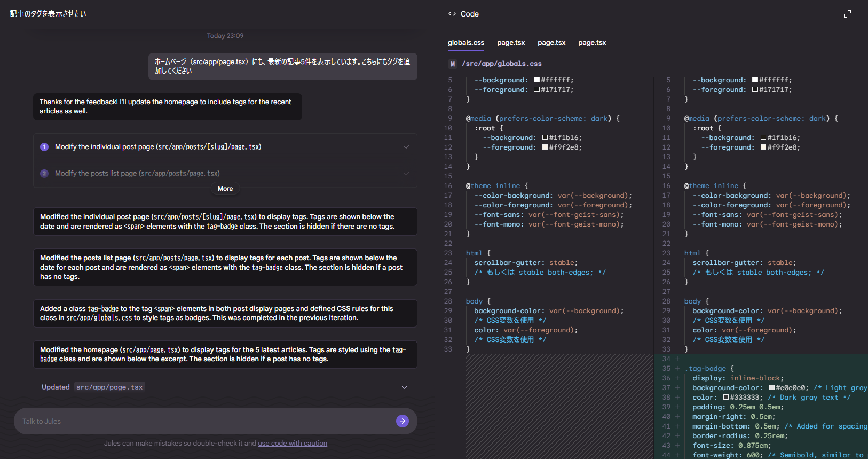Click the hatched empty diff area in left pane

pos(559,407)
